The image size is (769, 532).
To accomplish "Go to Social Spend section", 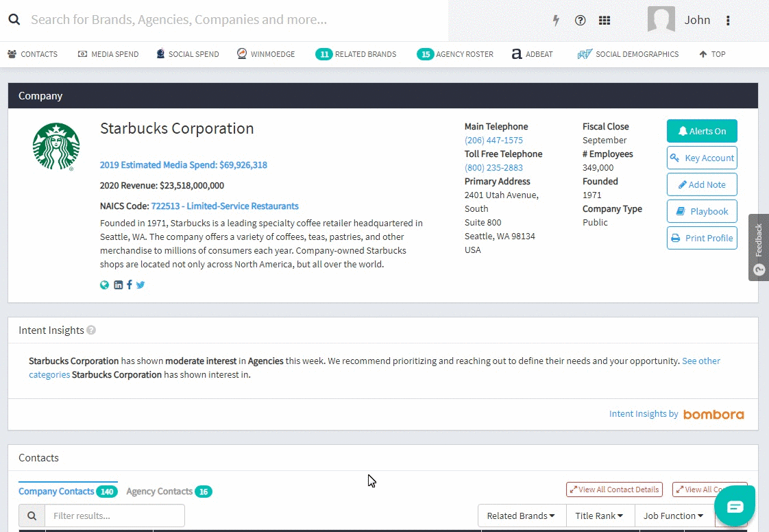I will click(188, 54).
